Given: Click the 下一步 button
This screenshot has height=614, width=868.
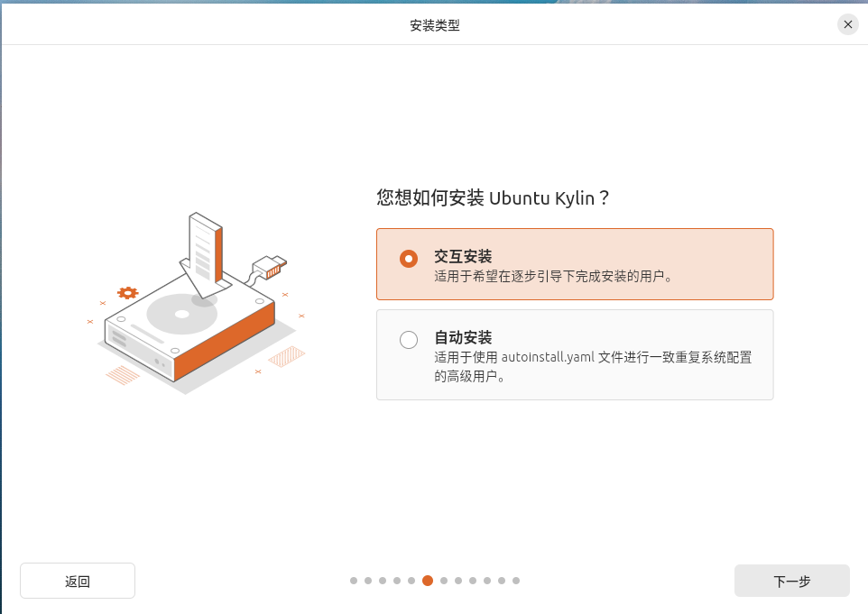Looking at the screenshot, I should click(x=791, y=581).
